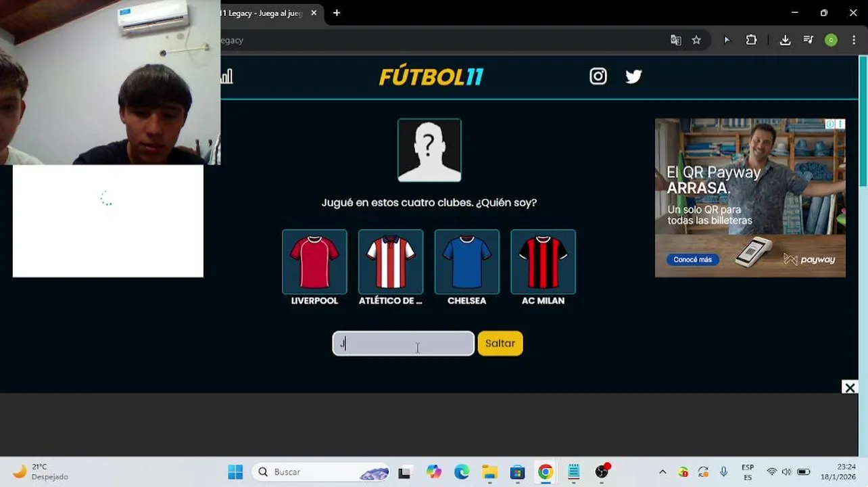Image resolution: width=868 pixels, height=487 pixels.
Task: Click the tray icon with red badge
Action: 683,472
